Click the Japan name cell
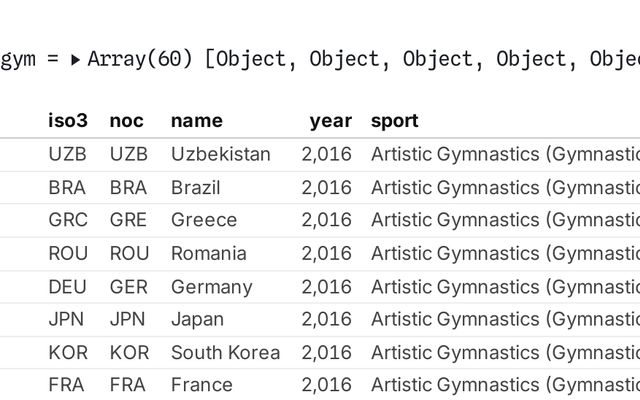 [197, 320]
